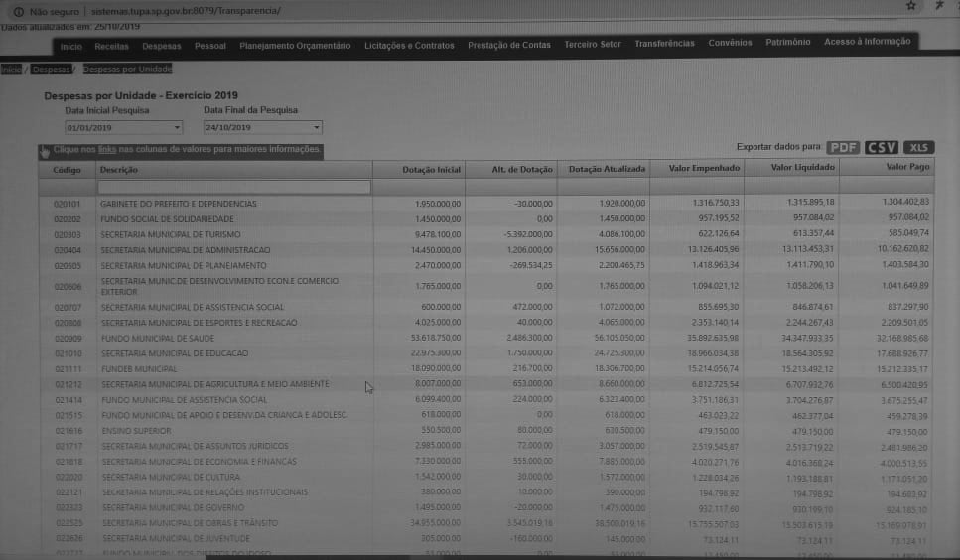Sort by the Valor Liquidado column header
This screenshot has height=560, width=960.
[802, 168]
